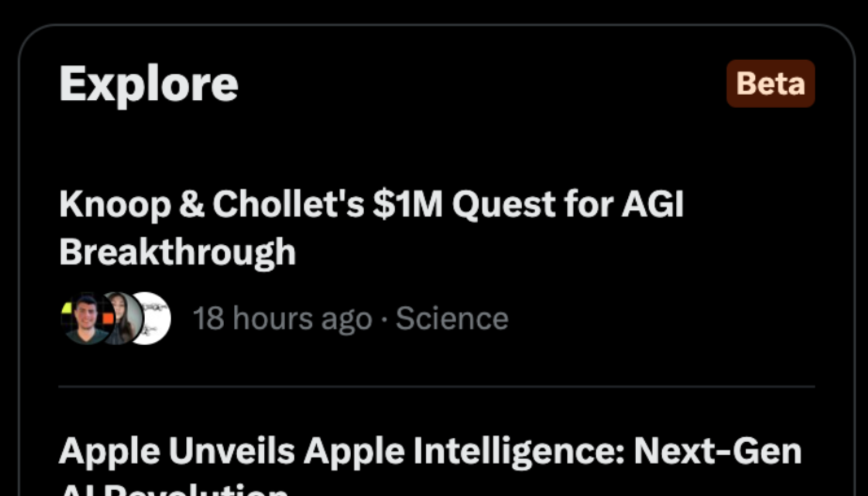The width and height of the screenshot is (868, 496).
Task: Click the dot separator before Science
Action: coord(384,319)
